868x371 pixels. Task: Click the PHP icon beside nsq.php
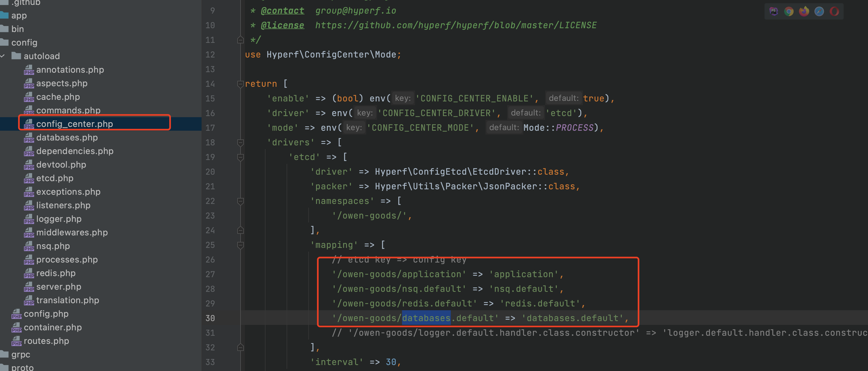tap(29, 246)
